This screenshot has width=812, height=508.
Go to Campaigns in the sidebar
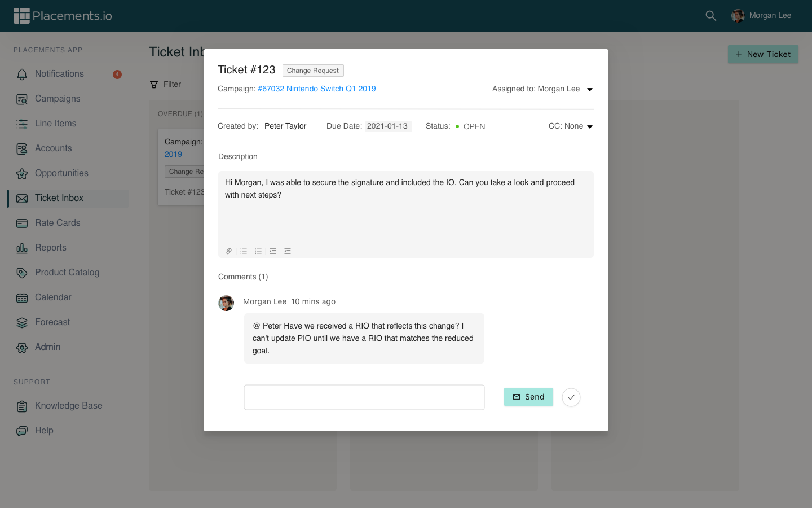[x=58, y=99]
